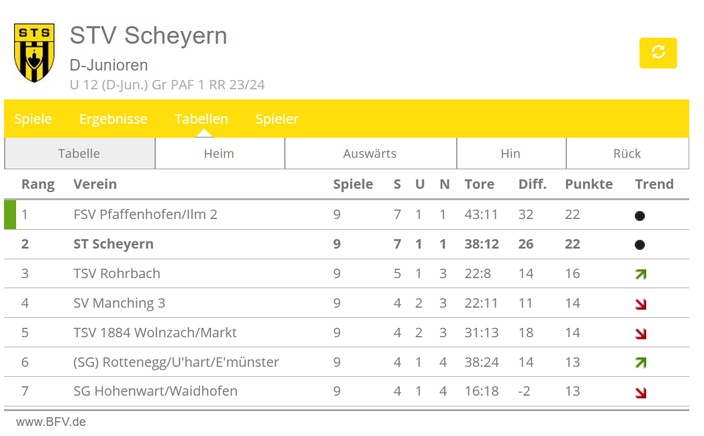The image size is (704, 436).
Task: Switch to the Rück round table
Action: coord(627,154)
